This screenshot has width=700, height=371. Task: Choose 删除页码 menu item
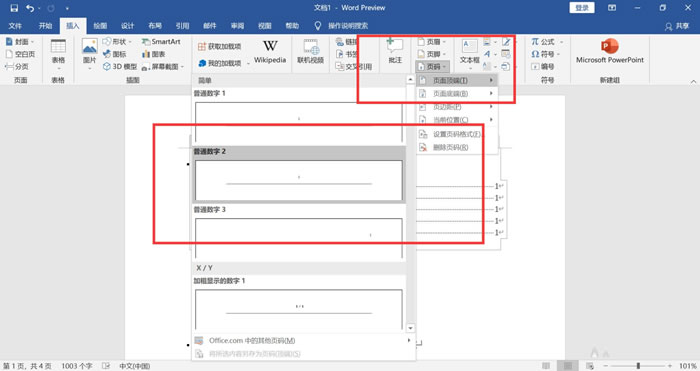[457, 147]
